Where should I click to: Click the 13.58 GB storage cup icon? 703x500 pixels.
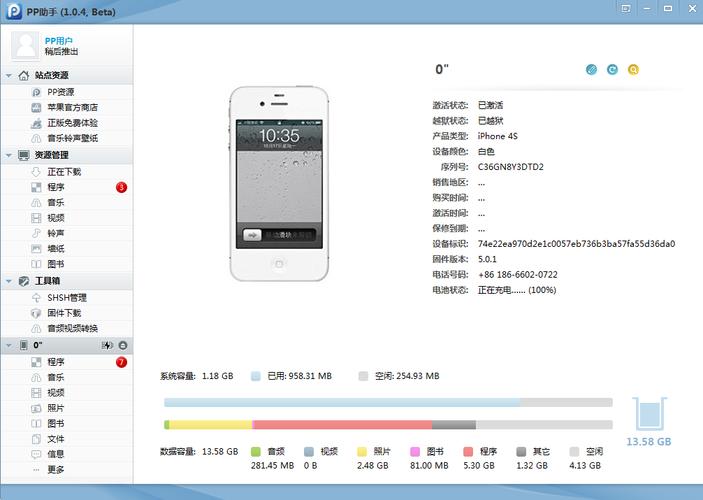649,413
